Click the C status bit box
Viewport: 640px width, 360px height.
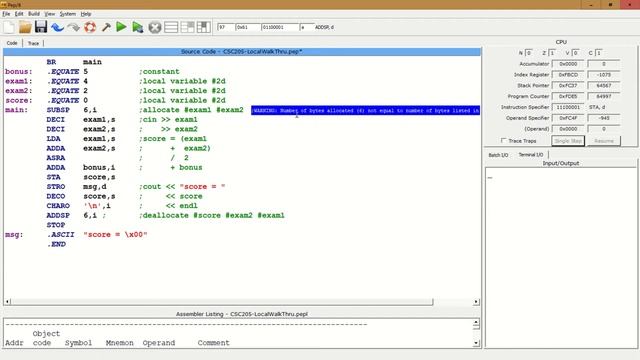[599, 53]
